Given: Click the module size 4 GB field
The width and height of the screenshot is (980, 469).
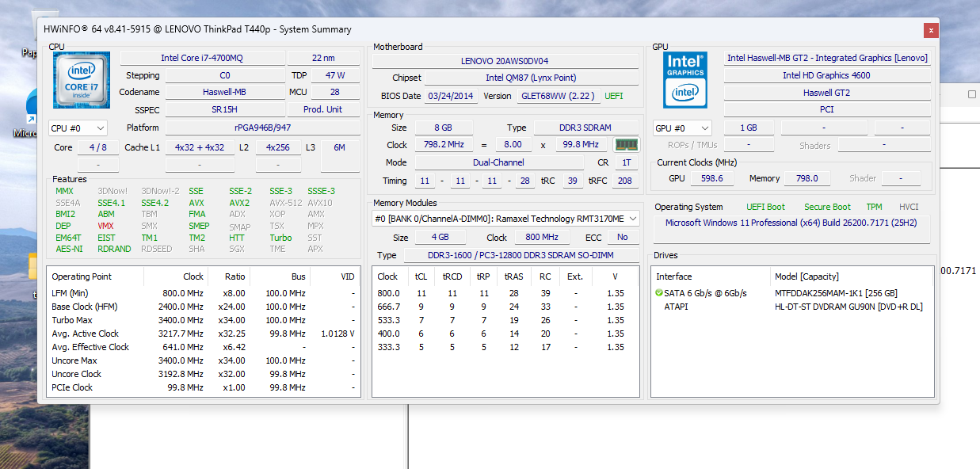Looking at the screenshot, I should click(440, 237).
